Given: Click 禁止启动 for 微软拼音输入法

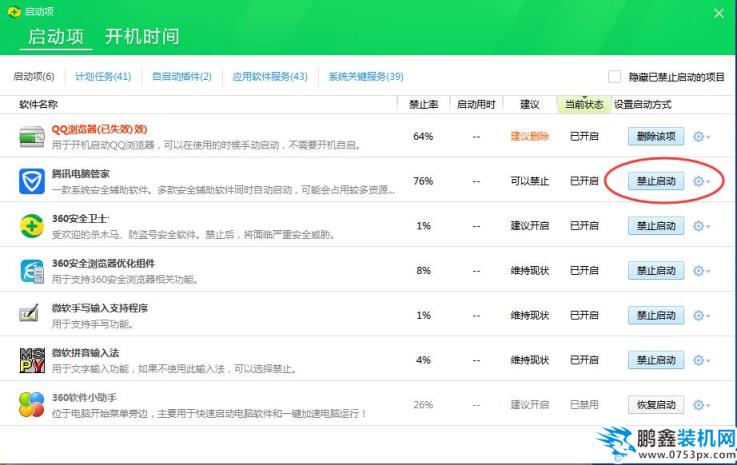Looking at the screenshot, I should 656,360.
